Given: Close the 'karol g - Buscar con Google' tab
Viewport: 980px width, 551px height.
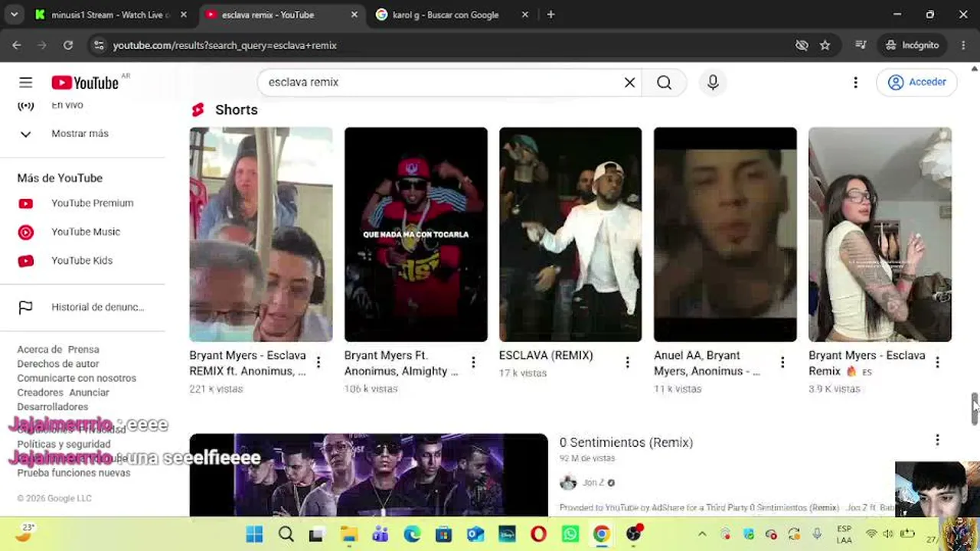Looking at the screenshot, I should (524, 15).
